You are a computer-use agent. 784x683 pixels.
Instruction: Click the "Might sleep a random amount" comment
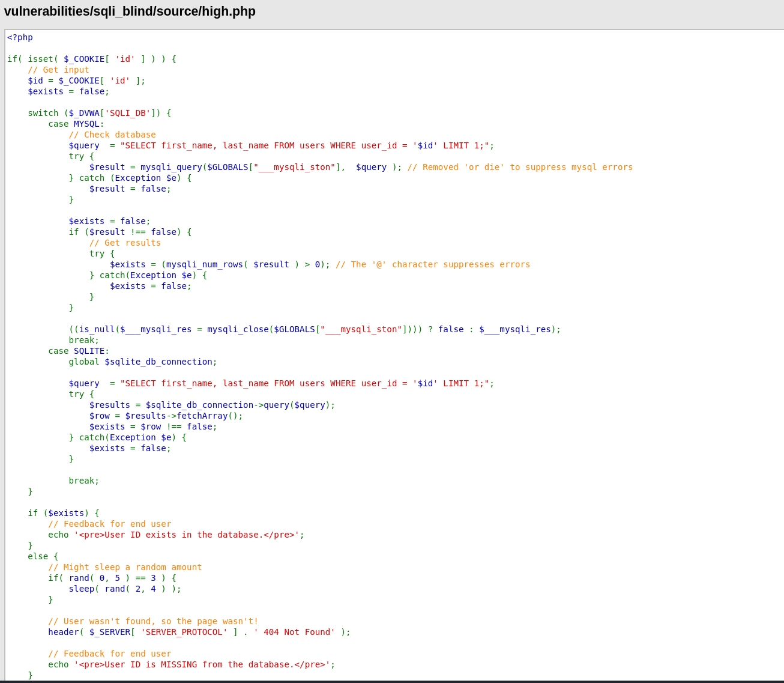click(125, 567)
